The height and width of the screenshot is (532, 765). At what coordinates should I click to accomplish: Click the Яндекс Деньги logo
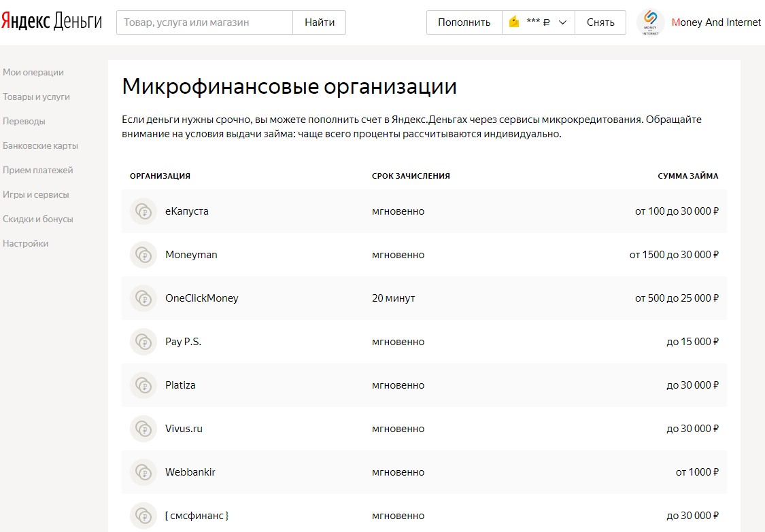point(51,22)
